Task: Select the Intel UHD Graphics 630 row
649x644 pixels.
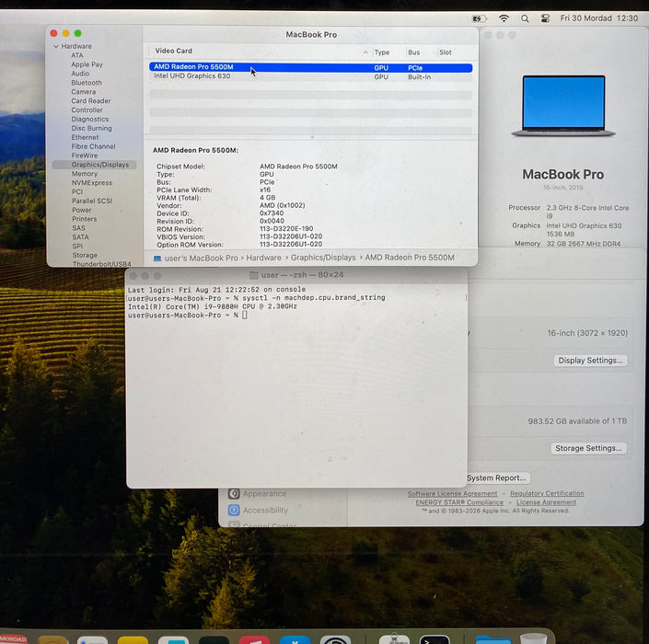Action: 310,77
